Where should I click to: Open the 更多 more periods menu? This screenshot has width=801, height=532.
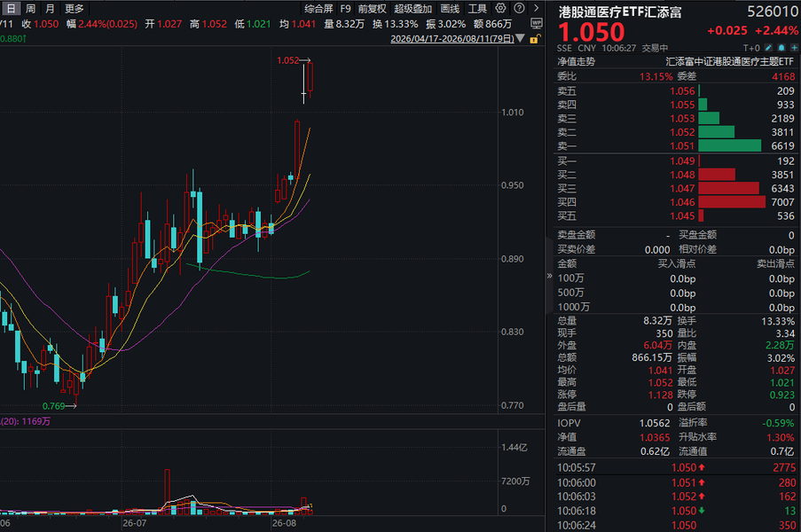[75, 9]
